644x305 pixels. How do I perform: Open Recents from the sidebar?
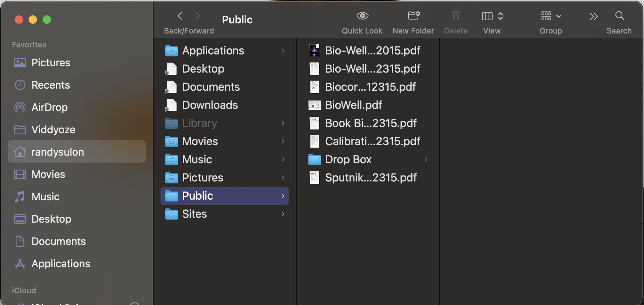click(51, 85)
